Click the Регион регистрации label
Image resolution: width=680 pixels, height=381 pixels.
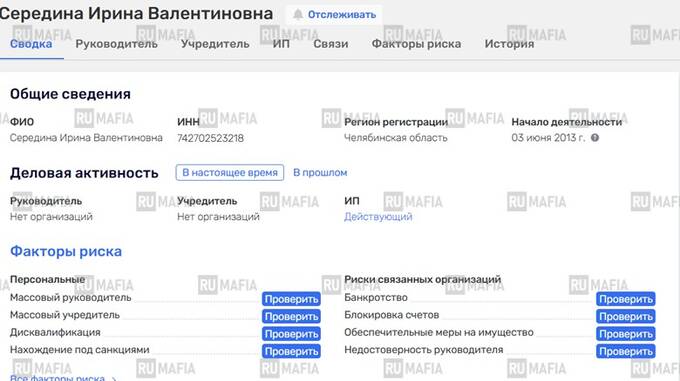pyautogui.click(x=396, y=122)
